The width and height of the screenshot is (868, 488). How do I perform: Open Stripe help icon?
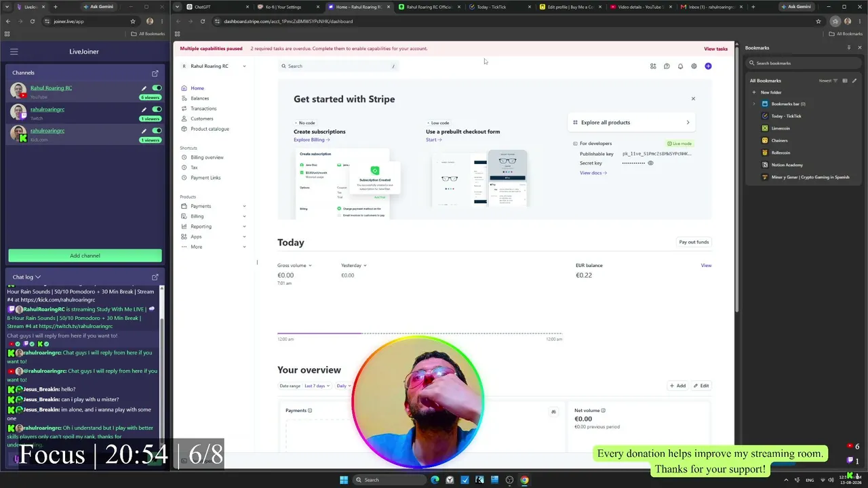tap(667, 66)
